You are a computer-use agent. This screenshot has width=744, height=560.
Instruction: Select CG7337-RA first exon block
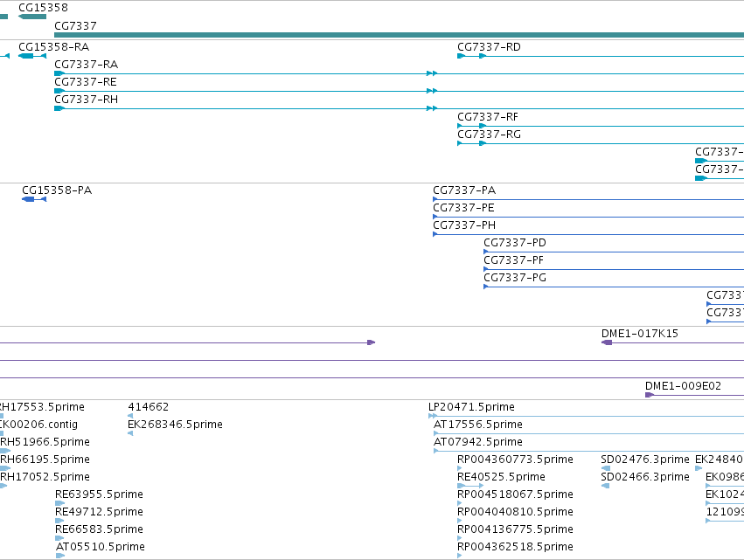pyautogui.click(x=59, y=73)
